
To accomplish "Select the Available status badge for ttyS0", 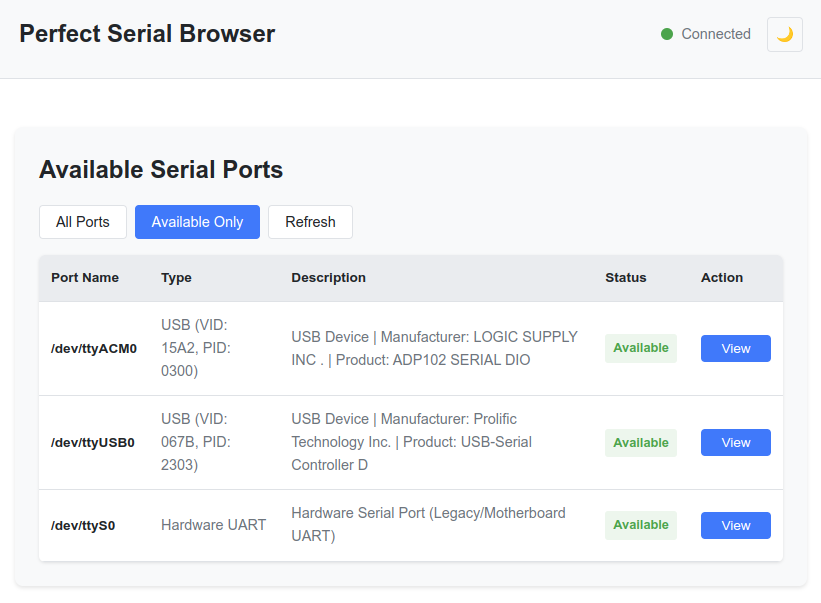I will (640, 525).
